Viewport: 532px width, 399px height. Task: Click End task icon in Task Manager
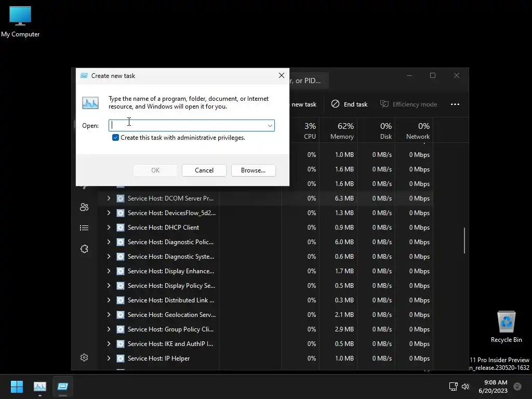pos(335,104)
